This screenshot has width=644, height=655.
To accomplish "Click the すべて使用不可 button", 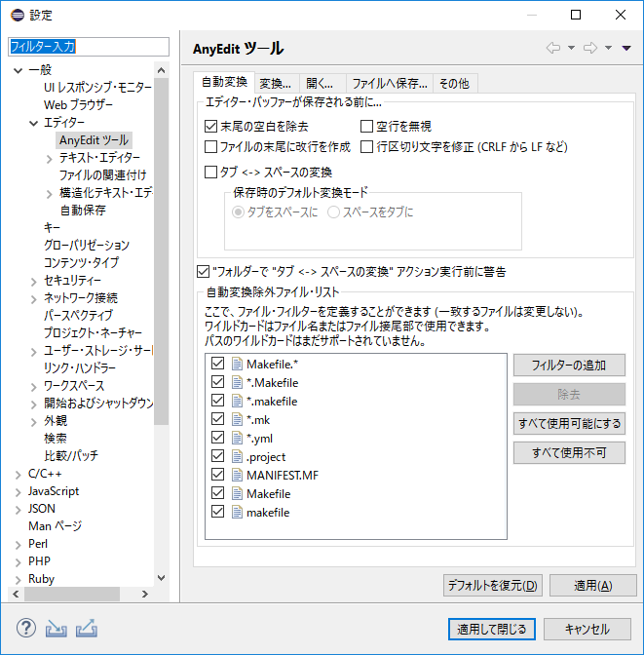I will (x=569, y=452).
